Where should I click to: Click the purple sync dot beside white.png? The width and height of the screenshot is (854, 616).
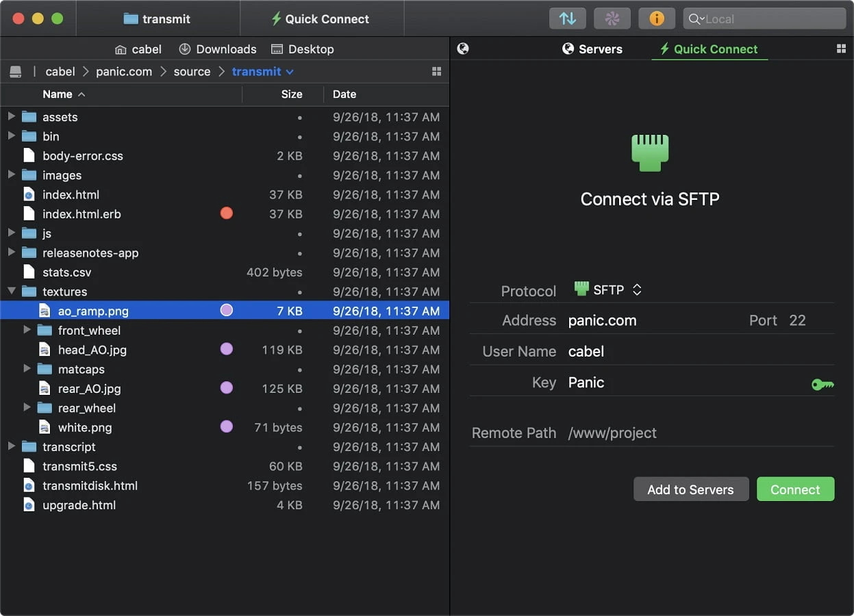coord(227,427)
